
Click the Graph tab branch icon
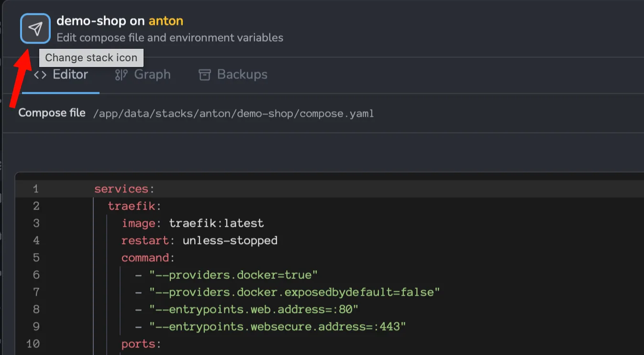pyautogui.click(x=122, y=75)
